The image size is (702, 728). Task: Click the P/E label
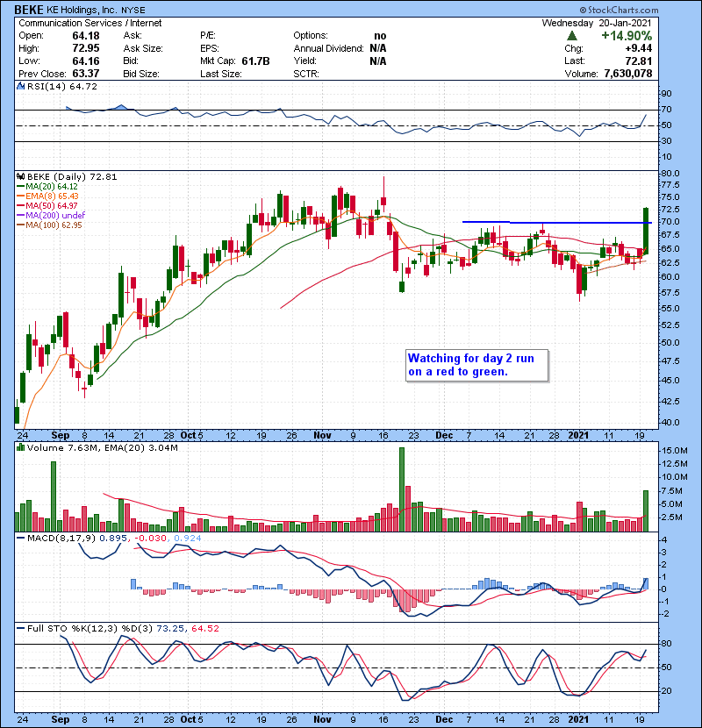click(208, 36)
